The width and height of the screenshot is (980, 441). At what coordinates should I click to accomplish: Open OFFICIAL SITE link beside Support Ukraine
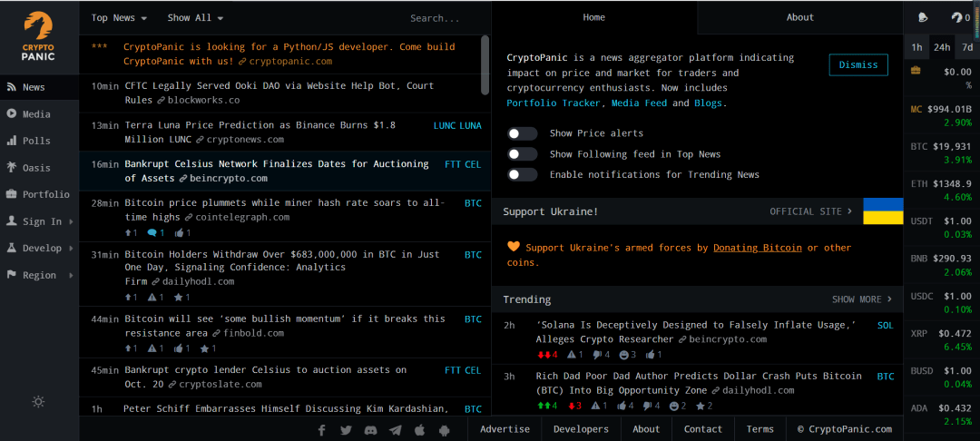pyautogui.click(x=810, y=211)
